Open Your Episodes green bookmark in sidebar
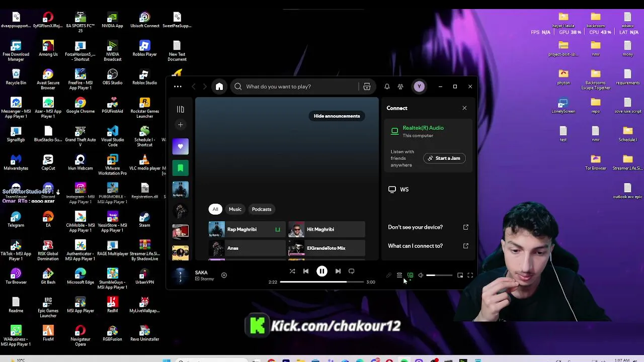 (181, 168)
